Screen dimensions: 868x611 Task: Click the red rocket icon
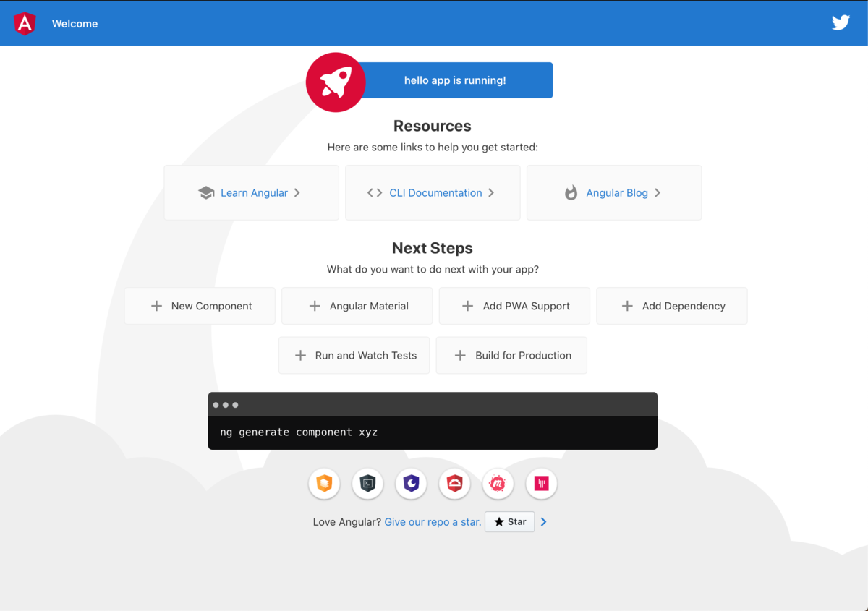click(336, 82)
